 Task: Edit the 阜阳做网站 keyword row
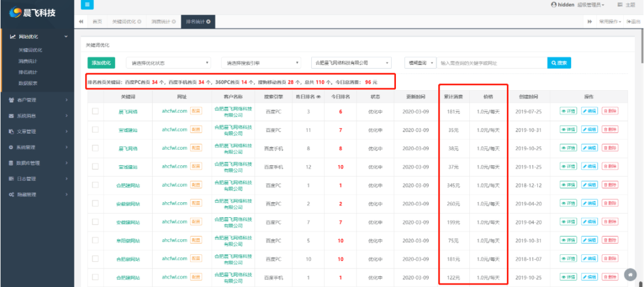point(589,240)
